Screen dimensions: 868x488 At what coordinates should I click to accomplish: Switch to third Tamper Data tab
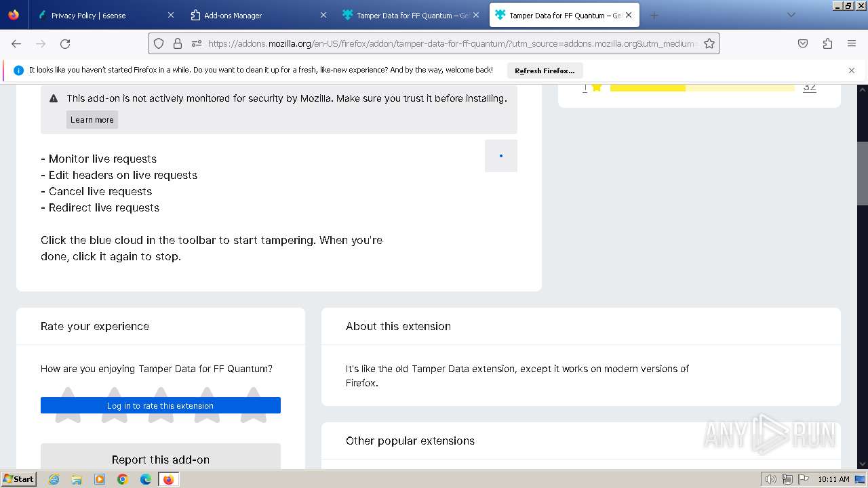[x=412, y=15]
